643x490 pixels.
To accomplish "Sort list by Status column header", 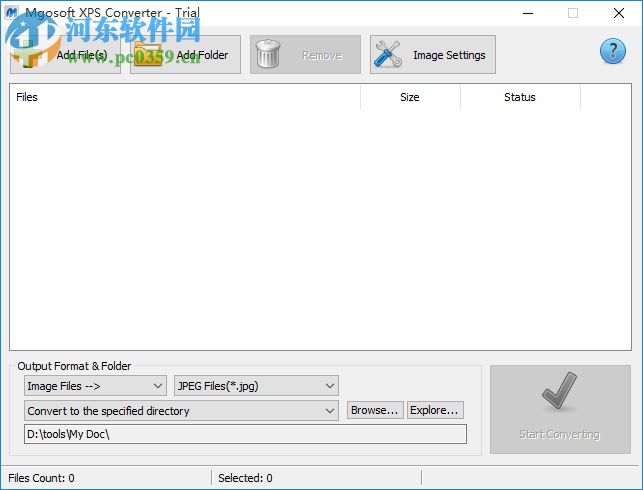I will pos(520,97).
